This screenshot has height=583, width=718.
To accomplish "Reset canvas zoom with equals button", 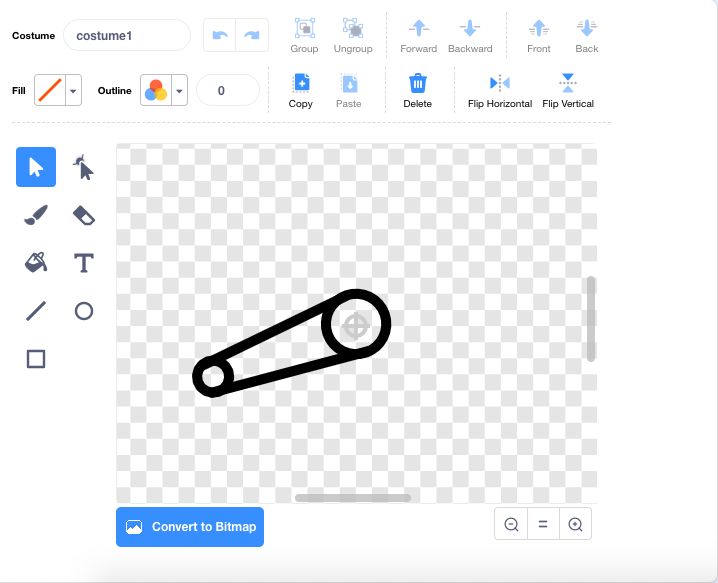I will (x=543, y=524).
